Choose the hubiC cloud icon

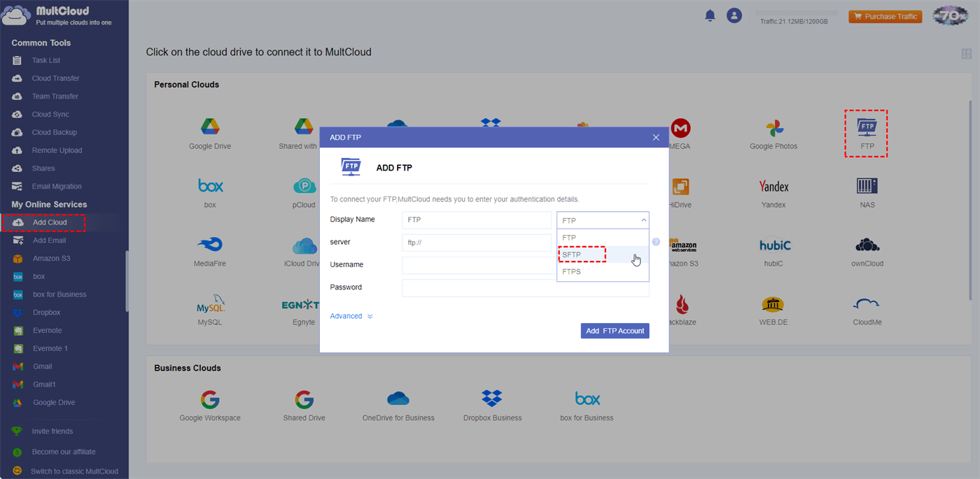[x=775, y=245]
